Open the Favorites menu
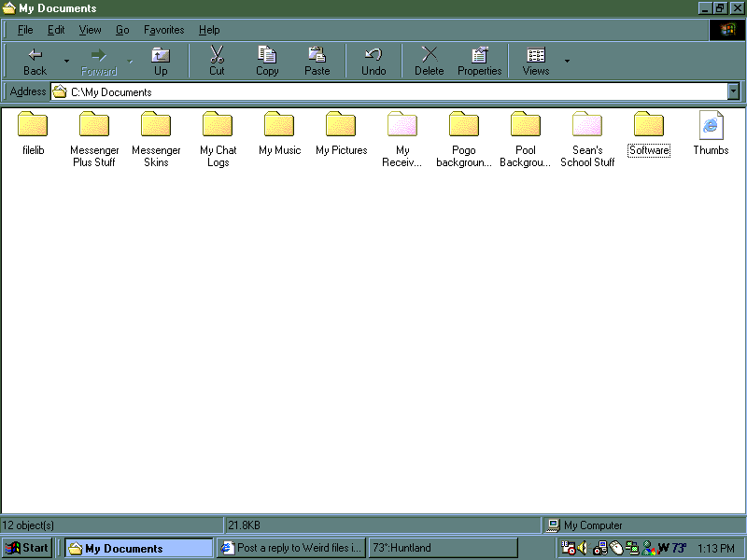This screenshot has height=560, width=747. (163, 30)
